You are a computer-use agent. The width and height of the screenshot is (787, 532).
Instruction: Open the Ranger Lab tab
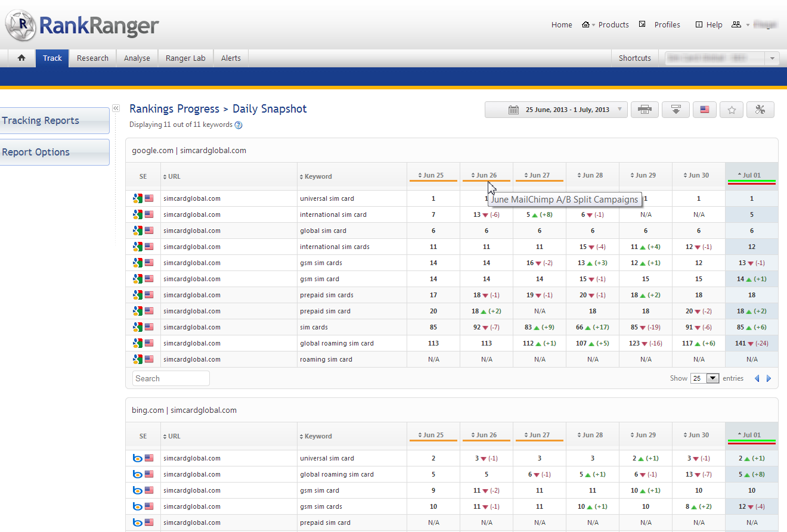pos(185,58)
